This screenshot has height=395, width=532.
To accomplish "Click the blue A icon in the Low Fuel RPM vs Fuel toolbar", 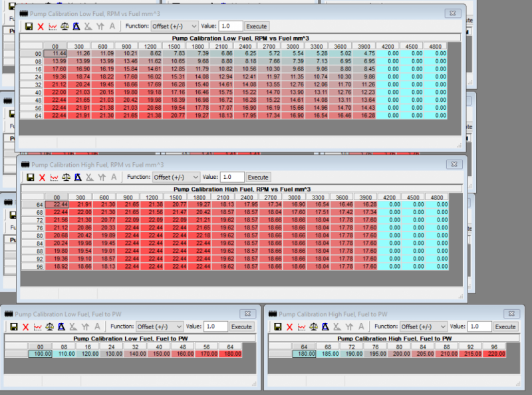I will (77, 27).
